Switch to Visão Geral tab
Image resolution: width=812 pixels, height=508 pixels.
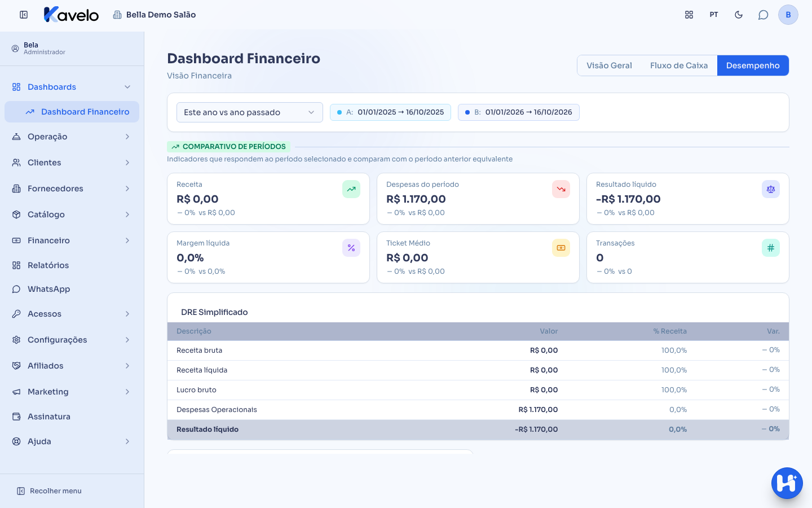point(609,65)
